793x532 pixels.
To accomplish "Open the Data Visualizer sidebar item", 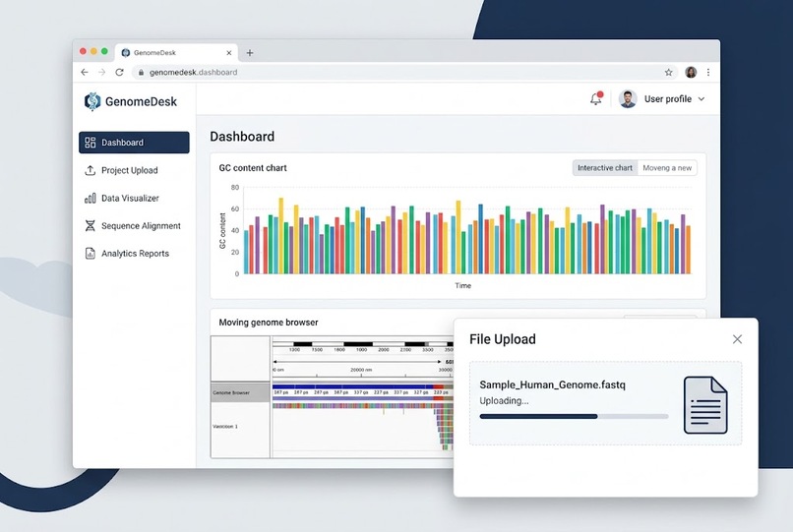I will coord(134,199).
